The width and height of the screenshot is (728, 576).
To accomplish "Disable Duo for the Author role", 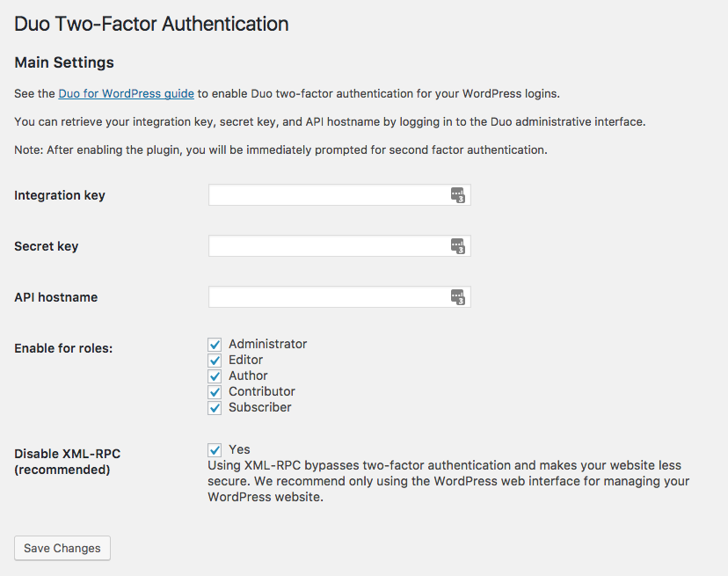I will click(215, 376).
